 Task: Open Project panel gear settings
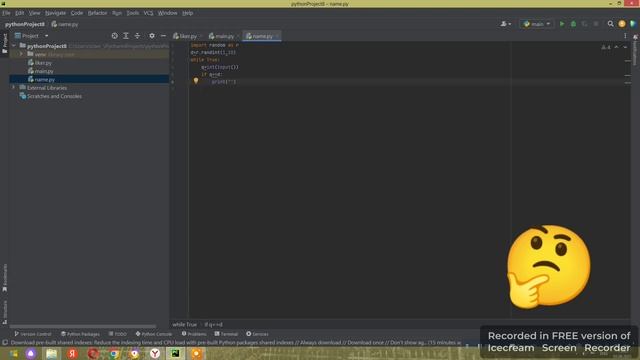click(152, 36)
